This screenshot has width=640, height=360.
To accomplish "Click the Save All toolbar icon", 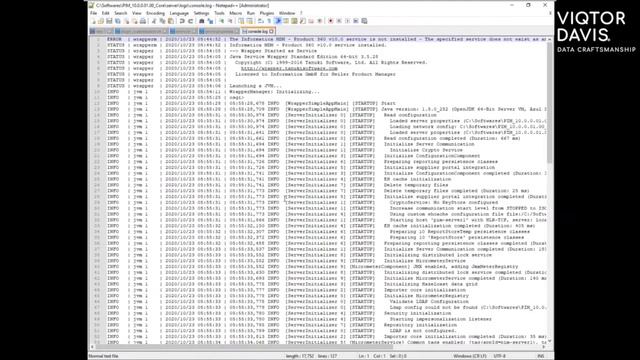I will (x=118, y=21).
